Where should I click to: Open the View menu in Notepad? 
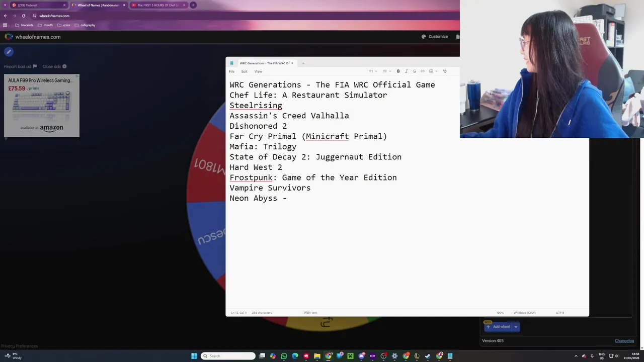(258, 71)
